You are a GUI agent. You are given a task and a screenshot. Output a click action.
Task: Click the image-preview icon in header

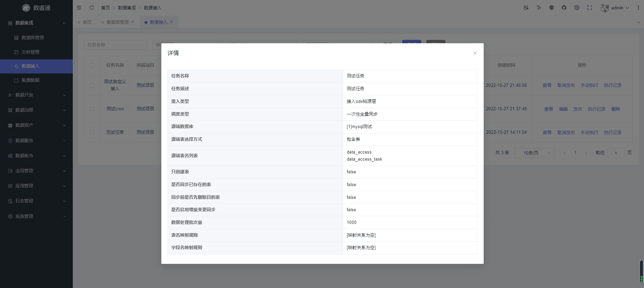click(526, 7)
